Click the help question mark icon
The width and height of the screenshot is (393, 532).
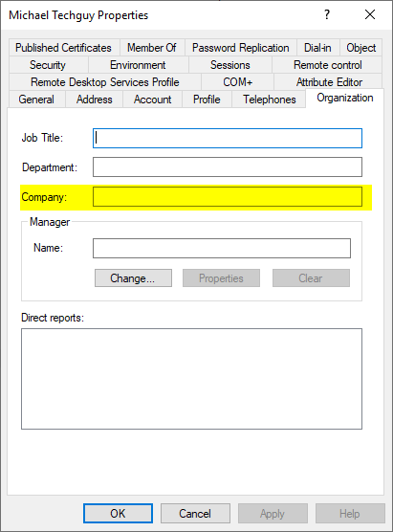tap(327, 15)
